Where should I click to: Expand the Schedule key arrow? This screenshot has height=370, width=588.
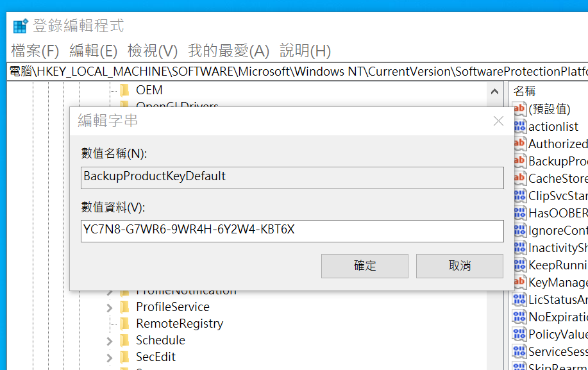pyautogui.click(x=110, y=341)
